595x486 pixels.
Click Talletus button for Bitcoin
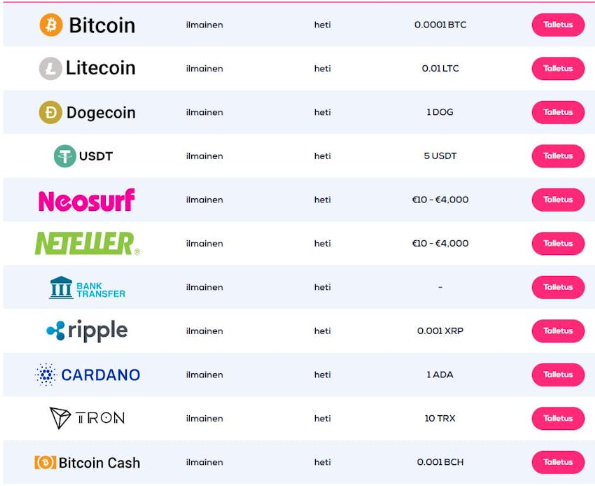(x=558, y=25)
